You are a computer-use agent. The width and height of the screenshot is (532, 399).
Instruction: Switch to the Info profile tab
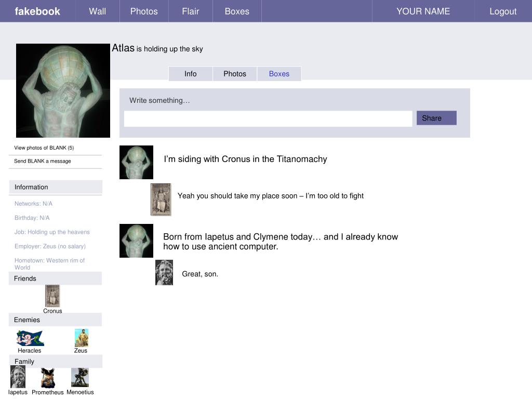tap(191, 74)
